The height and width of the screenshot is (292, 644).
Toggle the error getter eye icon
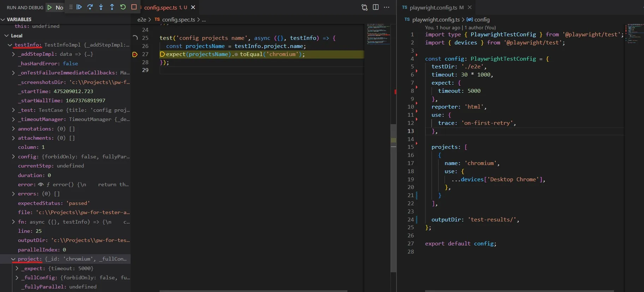(41, 184)
